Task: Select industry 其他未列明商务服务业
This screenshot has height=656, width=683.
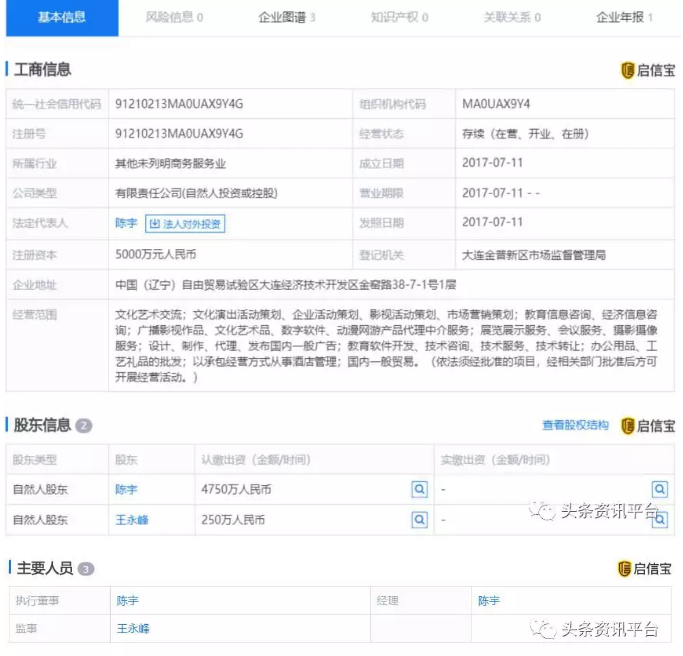Action: point(170,164)
